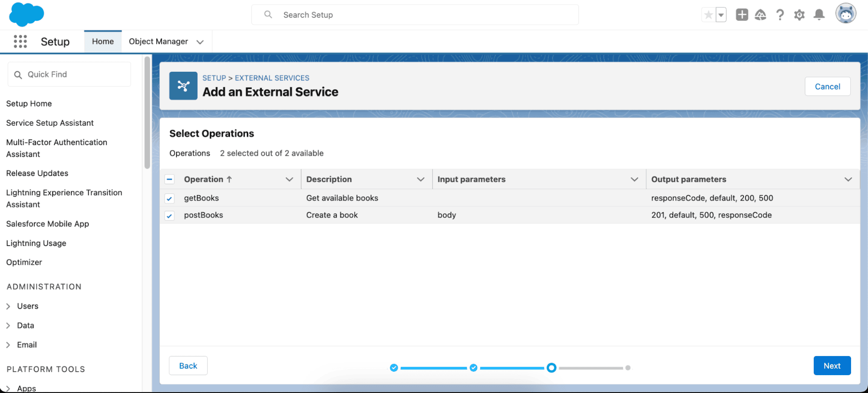Click '201, default, 500, responseCode' output cell
The image size is (868, 393).
711,215
